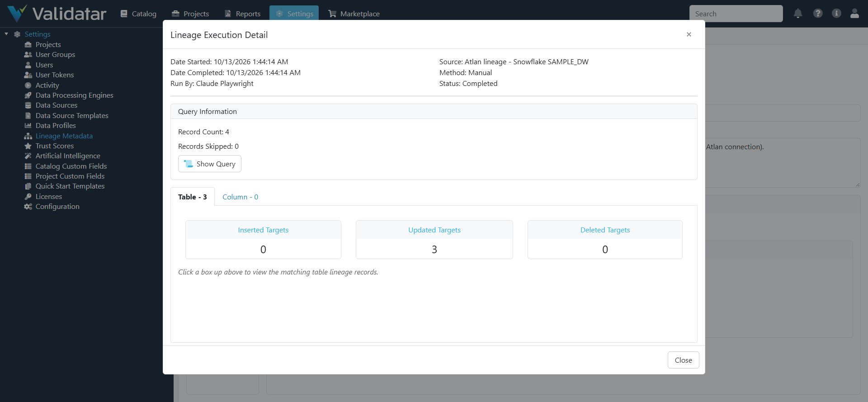Open Project Custom Fields in sidebar
The width and height of the screenshot is (868, 402).
click(70, 176)
